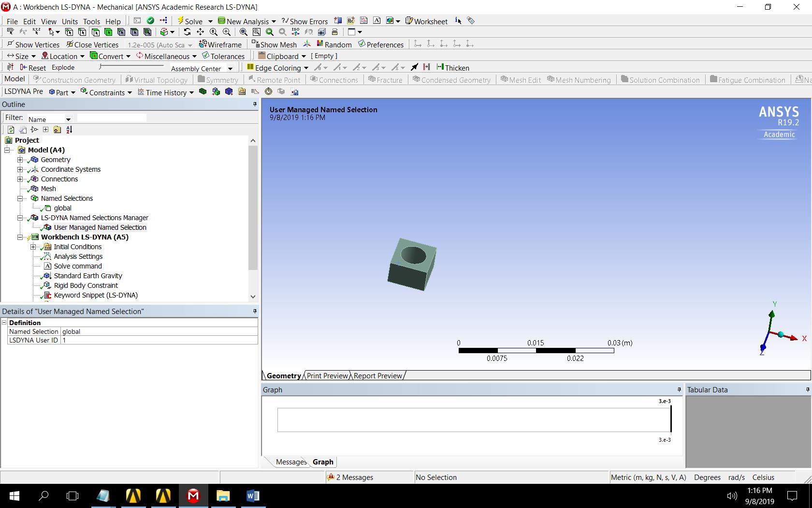812x508 pixels.
Task: Click the Comment annotation icon
Action: tap(377, 21)
